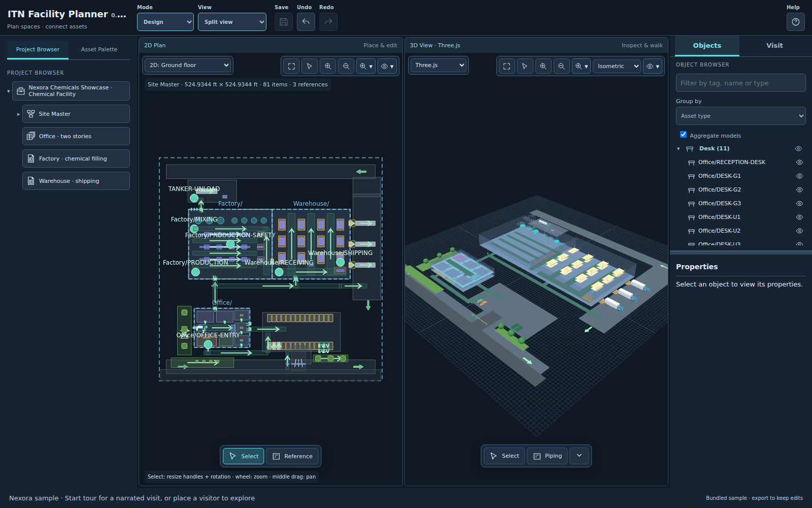This screenshot has width=812, height=508.
Task: Click Select button in 3D View
Action: (x=504, y=456)
